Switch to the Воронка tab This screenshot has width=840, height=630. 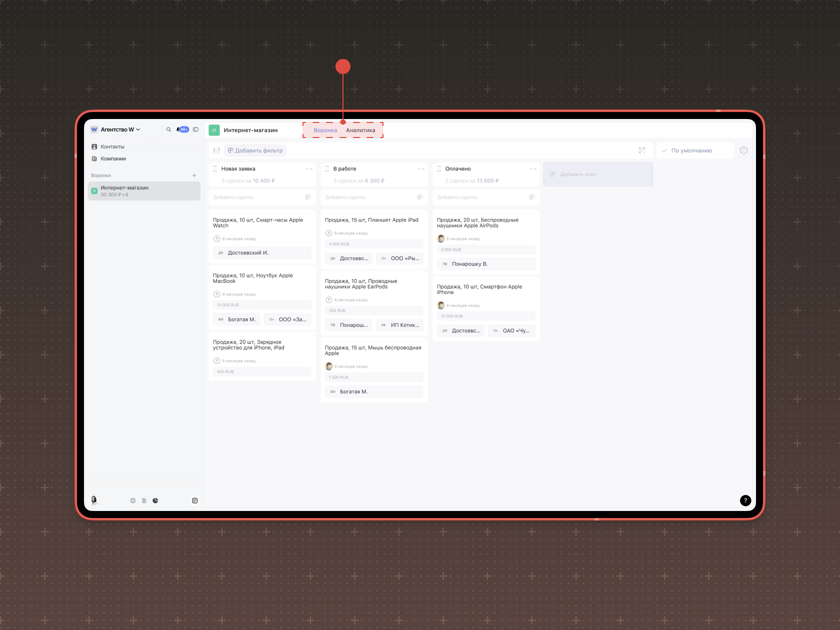pos(325,130)
